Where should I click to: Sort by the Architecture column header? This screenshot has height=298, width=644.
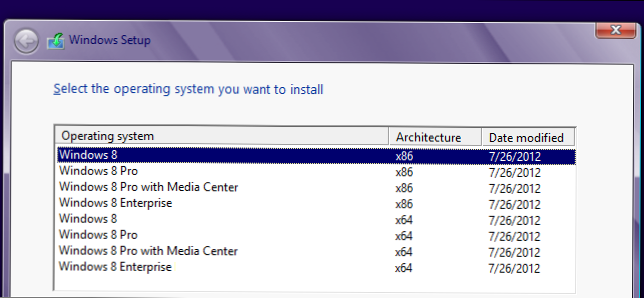pos(428,137)
